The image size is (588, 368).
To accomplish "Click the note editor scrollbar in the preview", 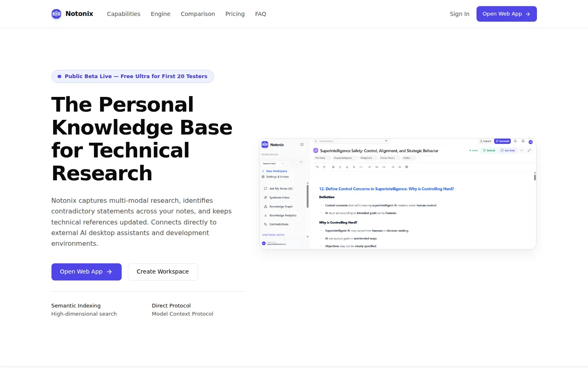I will pos(535,177).
